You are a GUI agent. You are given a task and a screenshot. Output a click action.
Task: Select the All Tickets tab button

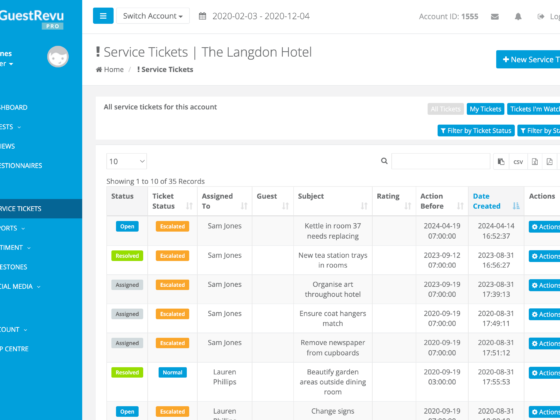pos(445,109)
